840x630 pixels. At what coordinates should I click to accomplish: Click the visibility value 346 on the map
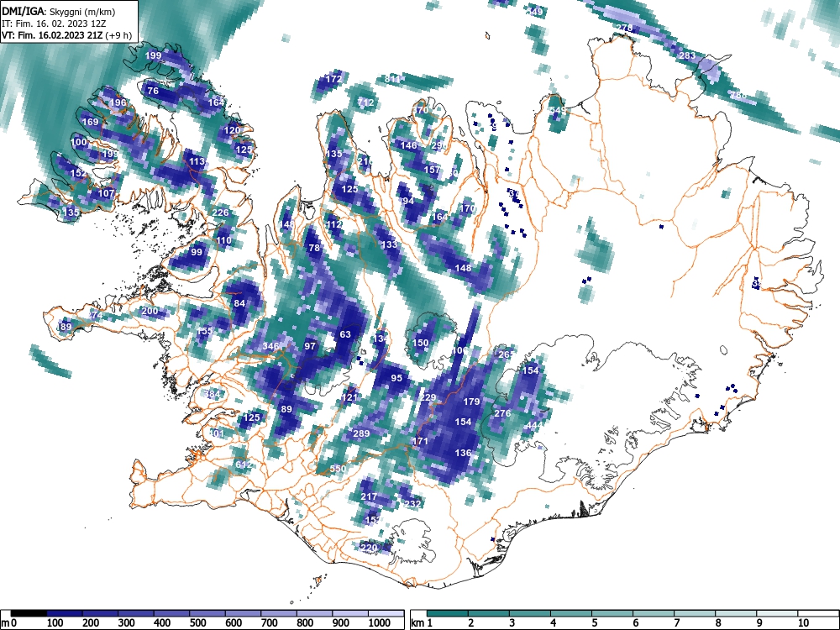pos(270,346)
